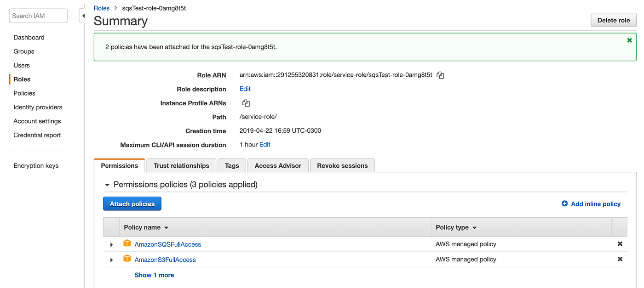Copy the Instance Profile ARNs value
The width and height of the screenshot is (644, 288).
tap(246, 103)
